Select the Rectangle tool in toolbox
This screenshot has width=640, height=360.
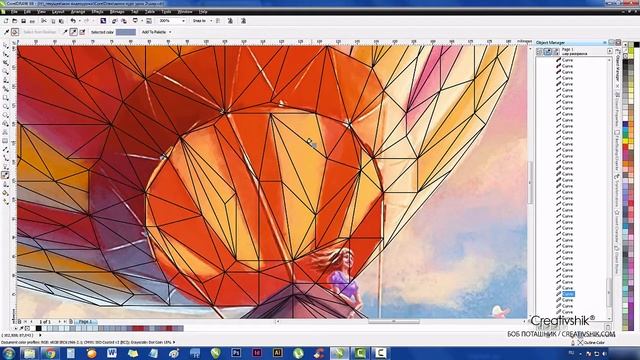[x=6, y=98]
